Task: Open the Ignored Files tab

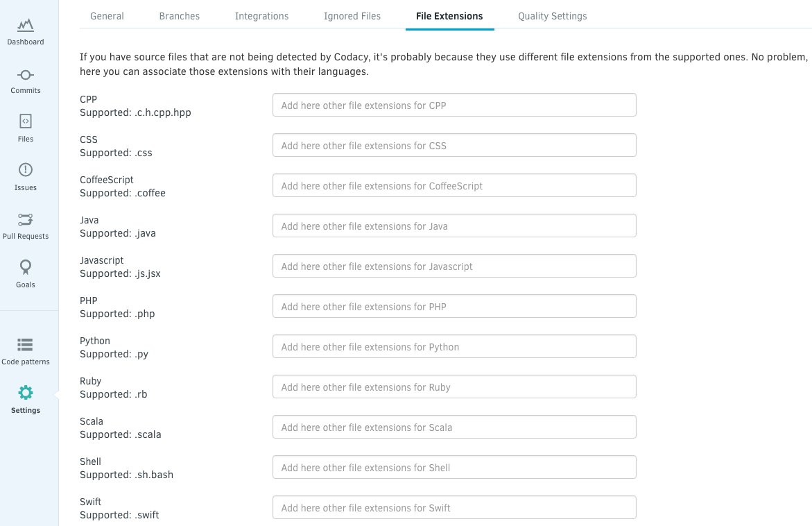Action: 352,16
